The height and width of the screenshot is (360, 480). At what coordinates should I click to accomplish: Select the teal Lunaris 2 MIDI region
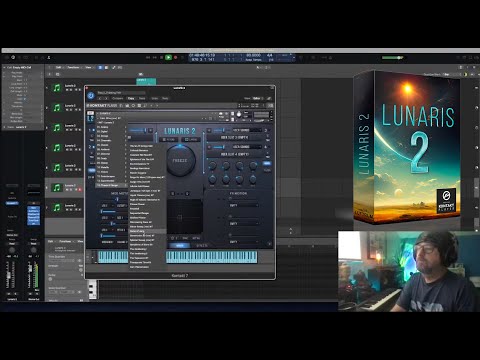(x=146, y=81)
